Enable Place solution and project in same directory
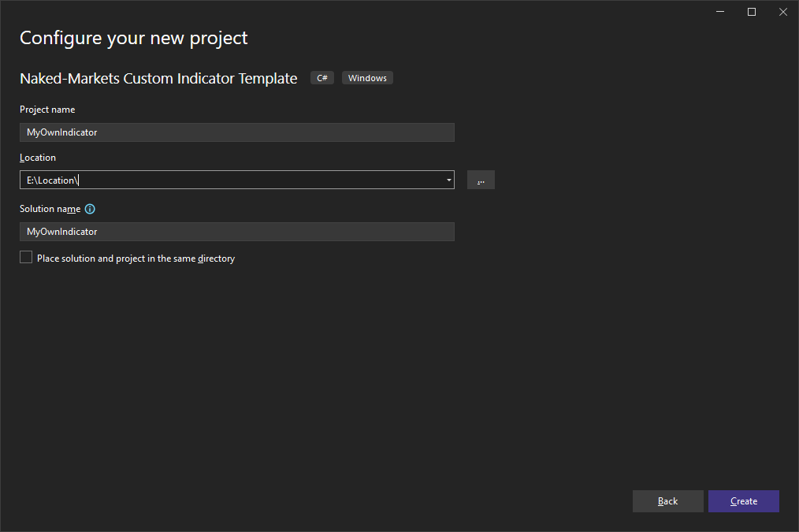 coord(26,258)
